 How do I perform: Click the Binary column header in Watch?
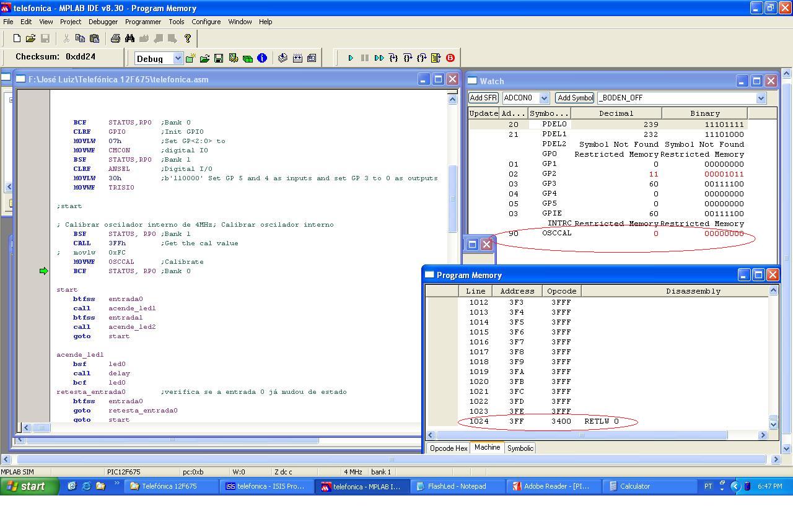705,113
